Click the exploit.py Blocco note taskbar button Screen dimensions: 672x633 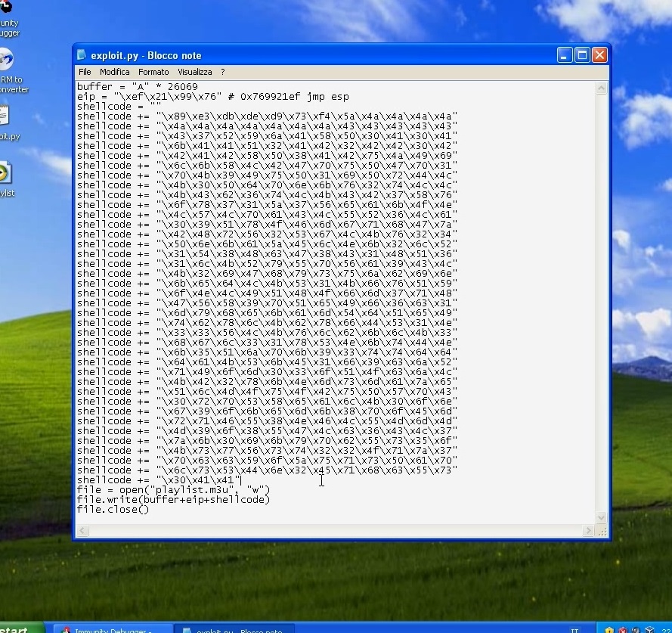(x=235, y=629)
